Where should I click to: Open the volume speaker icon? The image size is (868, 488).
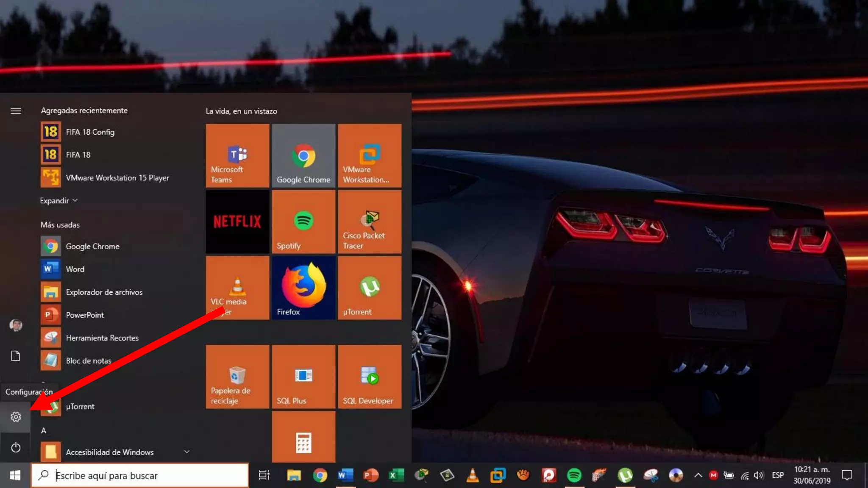(758, 475)
